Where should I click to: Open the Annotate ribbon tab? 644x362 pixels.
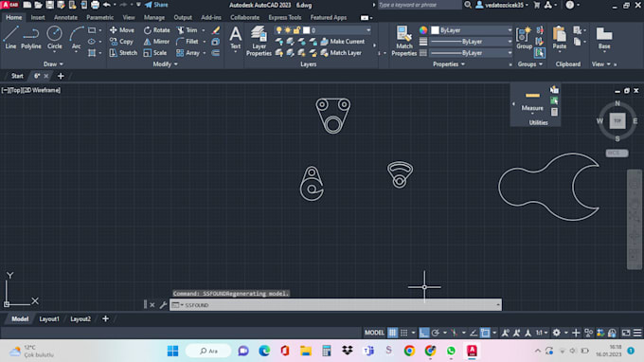coord(65,17)
